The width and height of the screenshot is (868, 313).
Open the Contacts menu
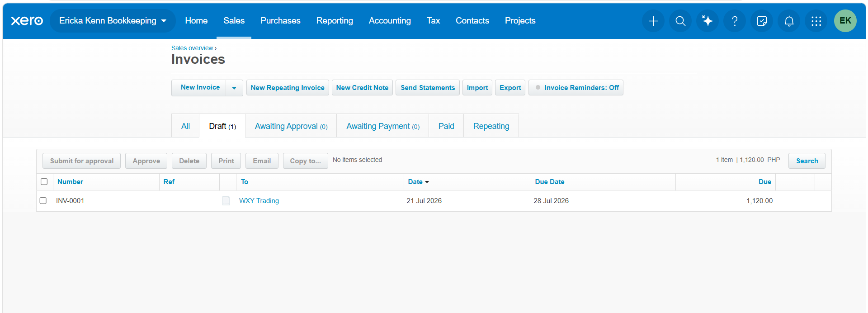[472, 21]
